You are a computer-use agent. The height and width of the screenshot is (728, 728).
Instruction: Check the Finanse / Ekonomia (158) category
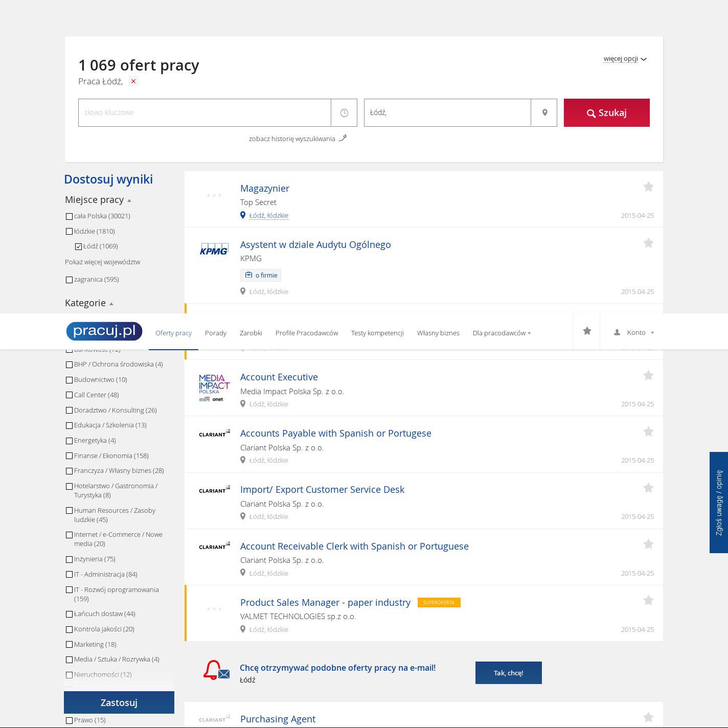click(69, 456)
